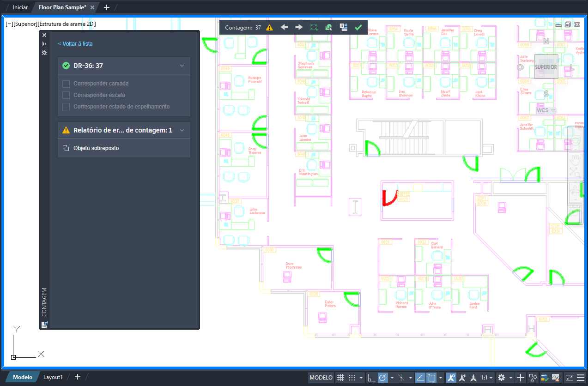Click Contagem: 37 count label
Image resolution: width=588 pixels, height=386 pixels.
(x=243, y=28)
